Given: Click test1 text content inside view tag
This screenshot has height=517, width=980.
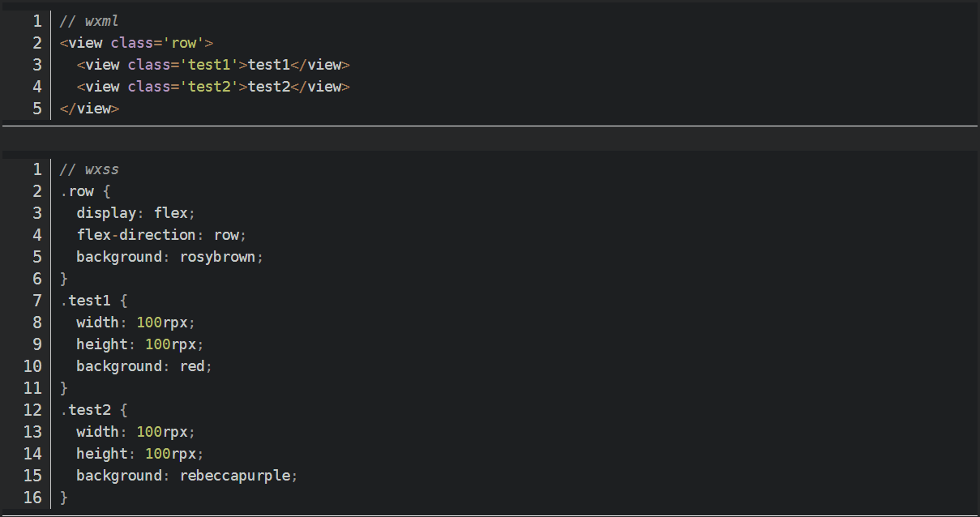Looking at the screenshot, I should pyautogui.click(x=268, y=65).
